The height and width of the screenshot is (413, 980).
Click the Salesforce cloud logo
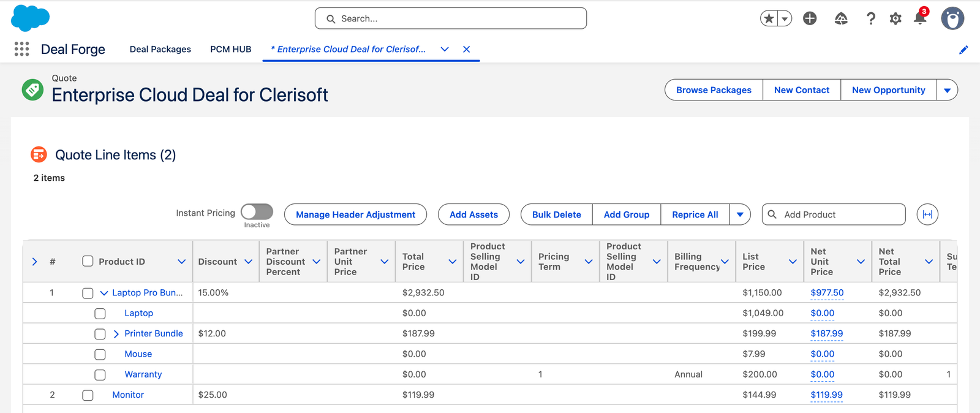coord(30,18)
